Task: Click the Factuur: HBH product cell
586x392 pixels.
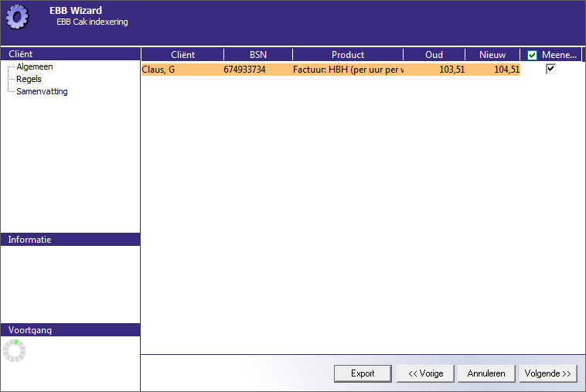Action: pyautogui.click(x=348, y=70)
